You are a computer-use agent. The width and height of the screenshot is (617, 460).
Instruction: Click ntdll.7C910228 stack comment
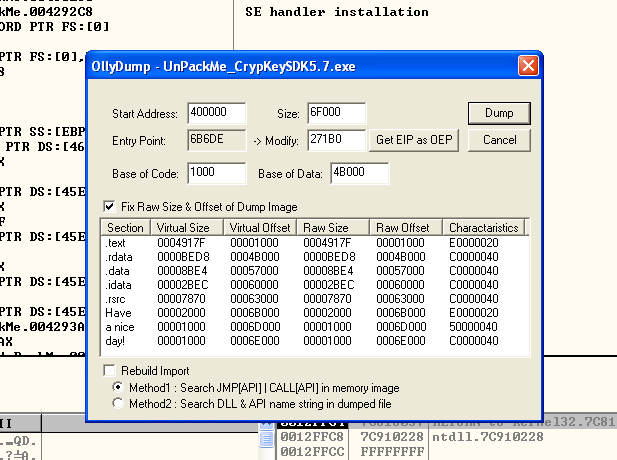[x=488, y=437]
